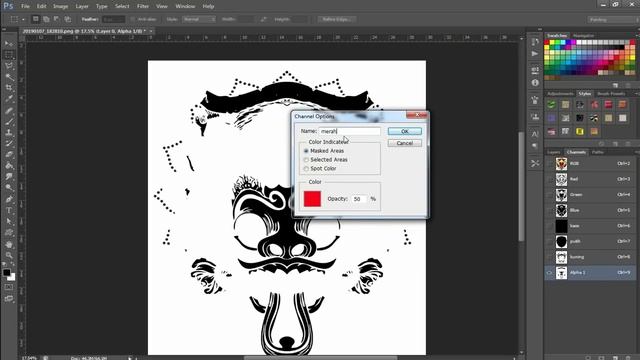Open the workspace switcher dropdown
Screen dimensions: 640x360
(612, 20)
